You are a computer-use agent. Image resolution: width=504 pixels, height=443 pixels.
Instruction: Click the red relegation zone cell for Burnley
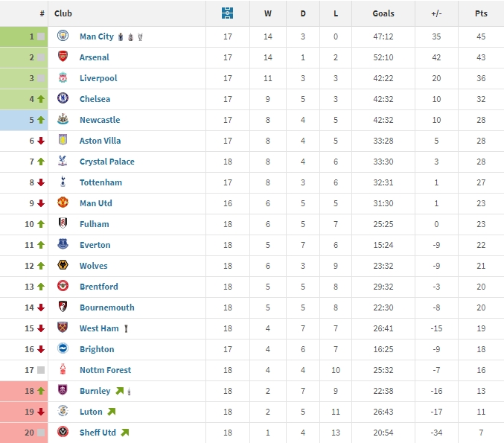point(24,391)
